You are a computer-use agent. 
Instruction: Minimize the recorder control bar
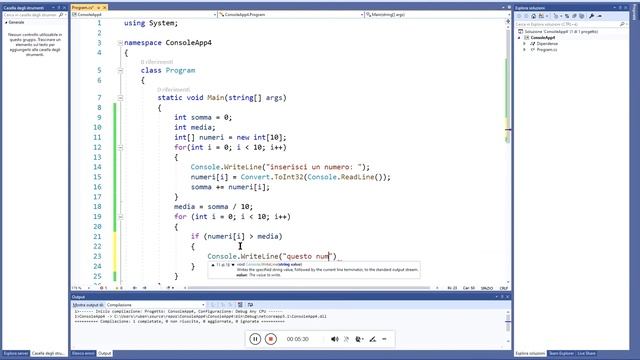pos(384,339)
